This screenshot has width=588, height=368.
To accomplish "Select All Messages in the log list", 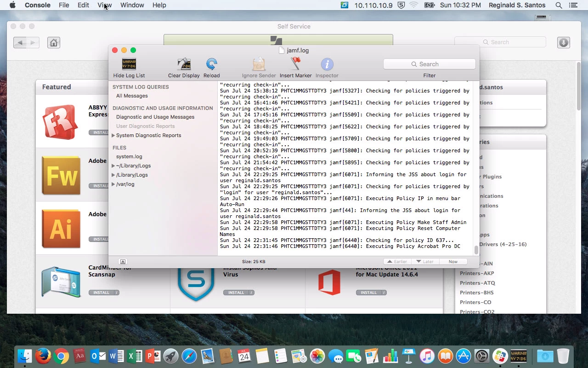I will click(132, 96).
